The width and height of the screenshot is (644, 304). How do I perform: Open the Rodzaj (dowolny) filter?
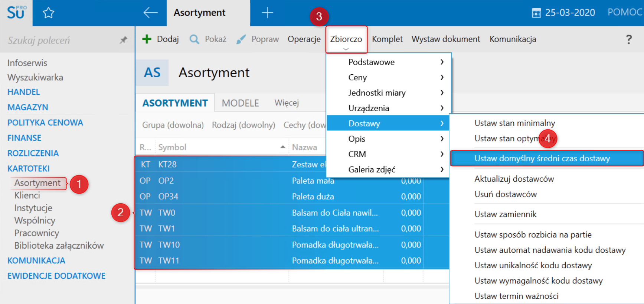click(x=243, y=125)
